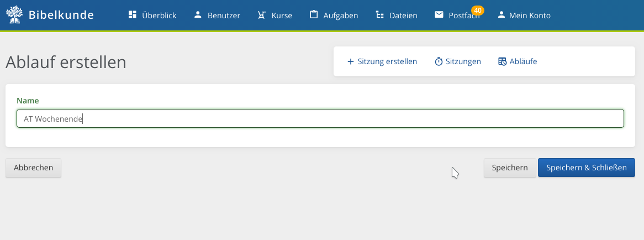Image resolution: width=644 pixels, height=240 pixels.
Task: Click the Bibelkunde tree logo icon
Action: click(14, 15)
